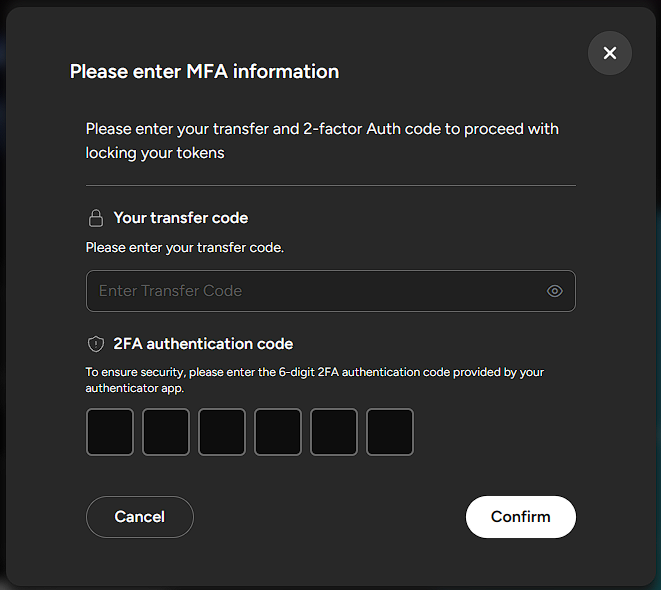Show the transfer code using the eye icon

click(x=554, y=291)
